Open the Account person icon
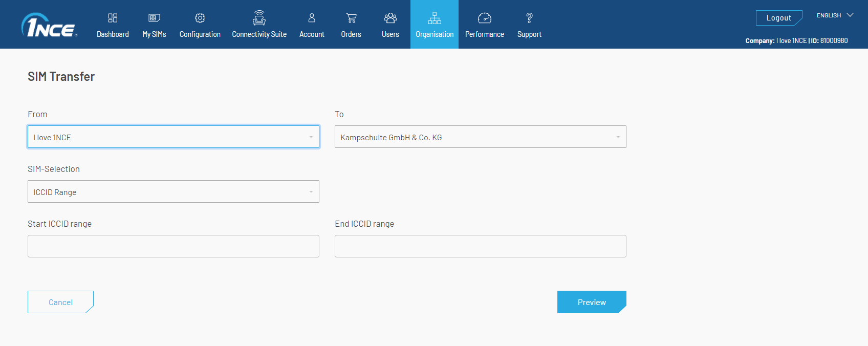The width and height of the screenshot is (868, 346). (312, 18)
